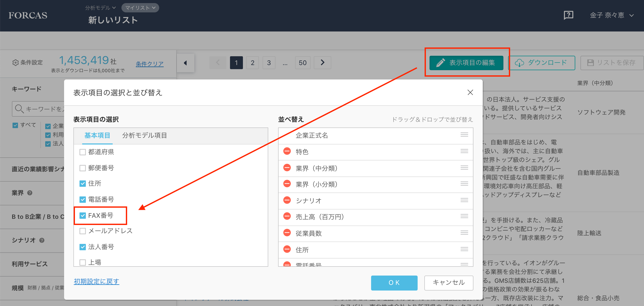
Task: Open the マイリスト dropdown
Action: point(140,8)
